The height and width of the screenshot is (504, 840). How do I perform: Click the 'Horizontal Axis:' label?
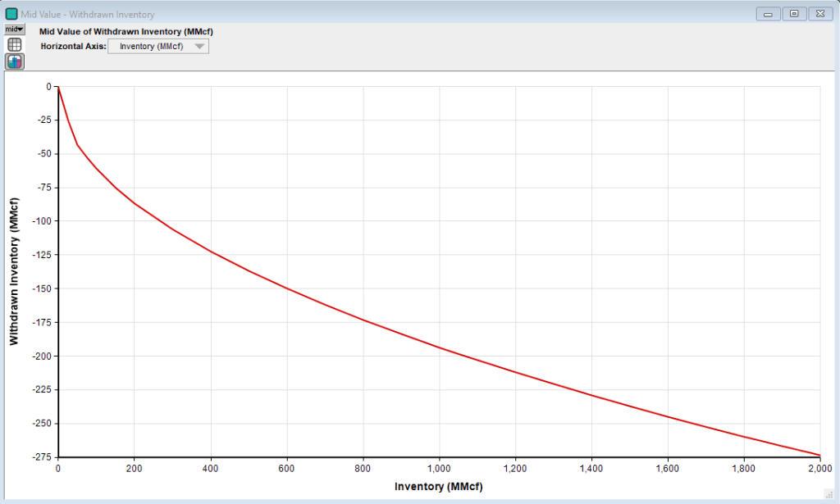pyautogui.click(x=73, y=47)
